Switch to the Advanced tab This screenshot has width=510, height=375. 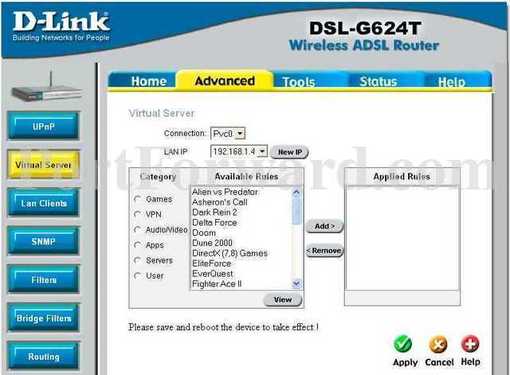225,81
